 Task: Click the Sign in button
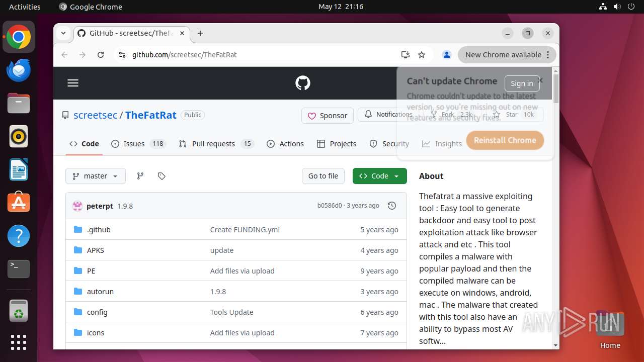coord(522,83)
